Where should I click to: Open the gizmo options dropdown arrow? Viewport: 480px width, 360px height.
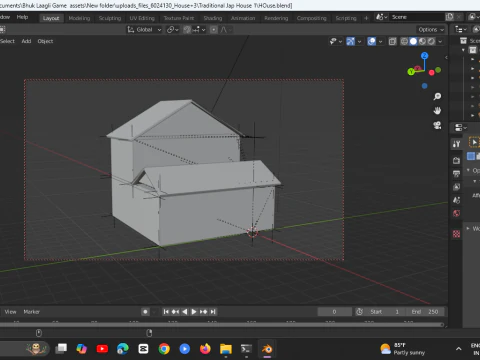(359, 41)
